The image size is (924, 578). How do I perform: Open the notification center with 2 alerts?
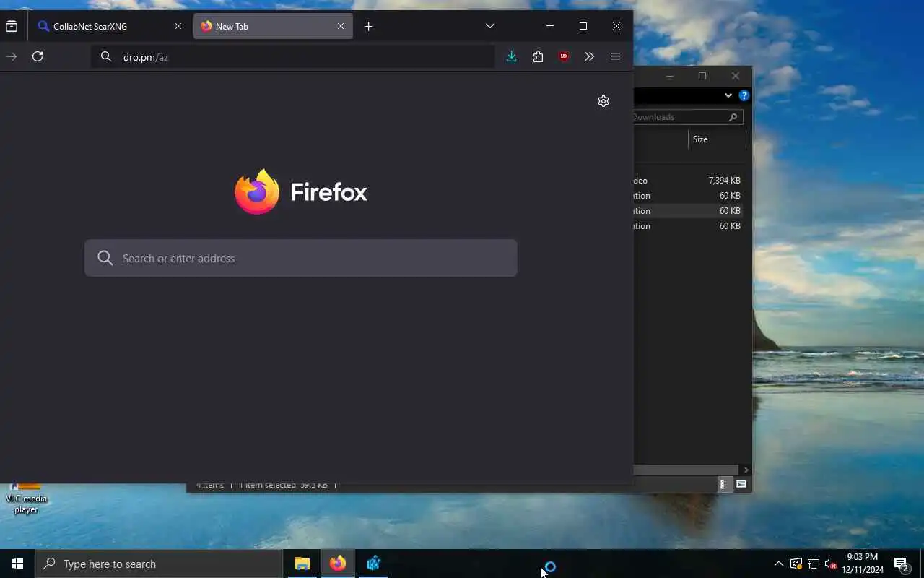pyautogui.click(x=902, y=564)
